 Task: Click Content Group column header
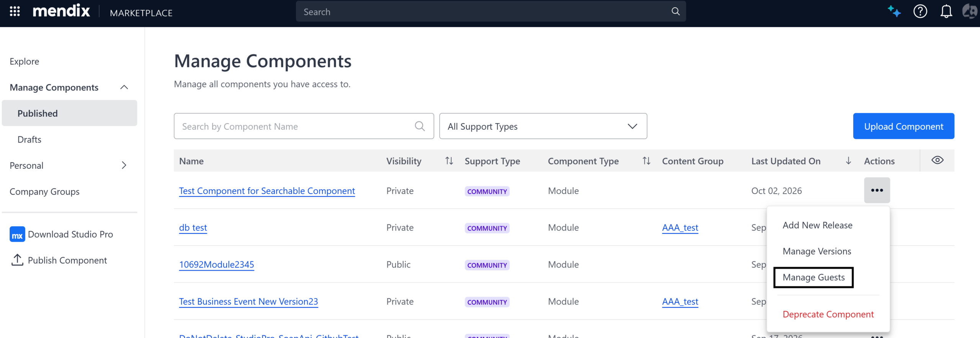coord(693,161)
